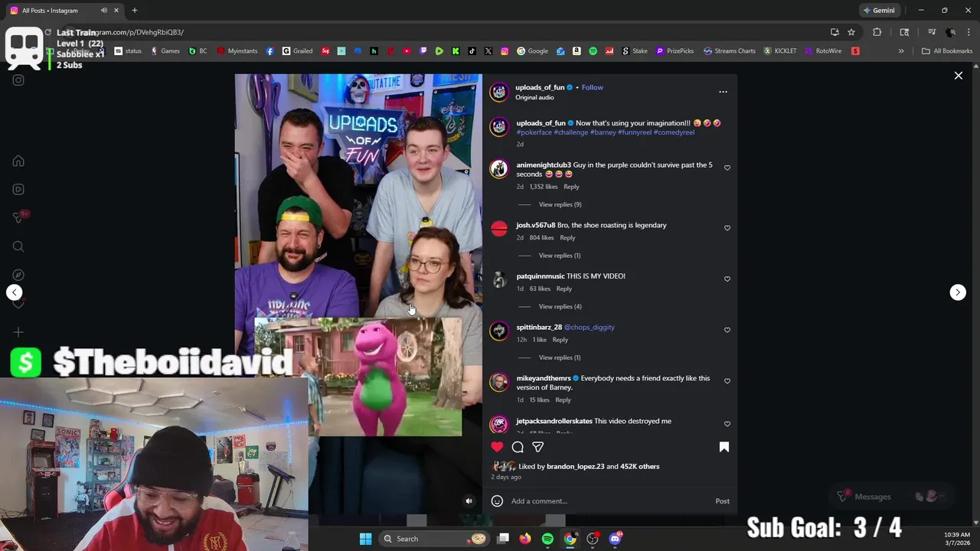Viewport: 980px width, 551px height.
Task: Open the Google bookmark
Action: click(533, 51)
